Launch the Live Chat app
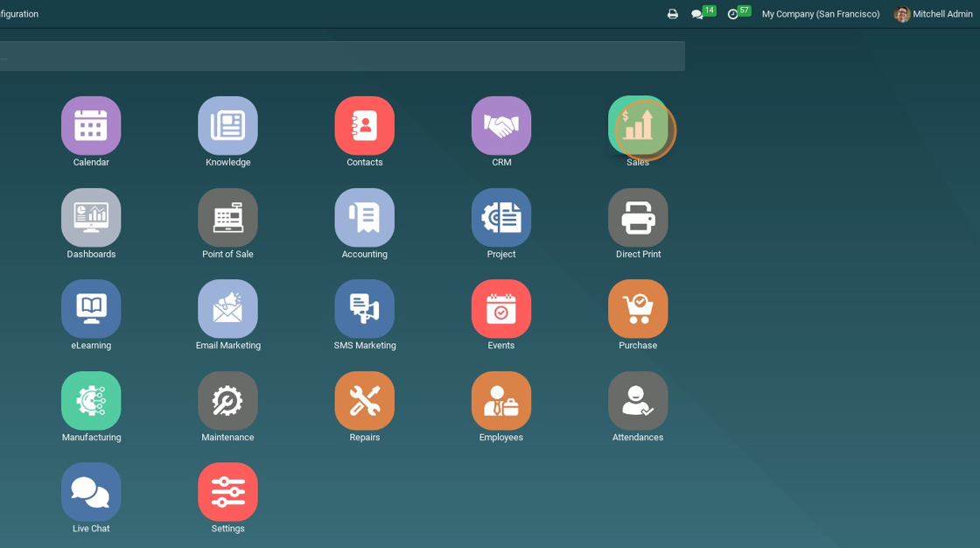Viewport: 980px width, 548px height. (91, 492)
